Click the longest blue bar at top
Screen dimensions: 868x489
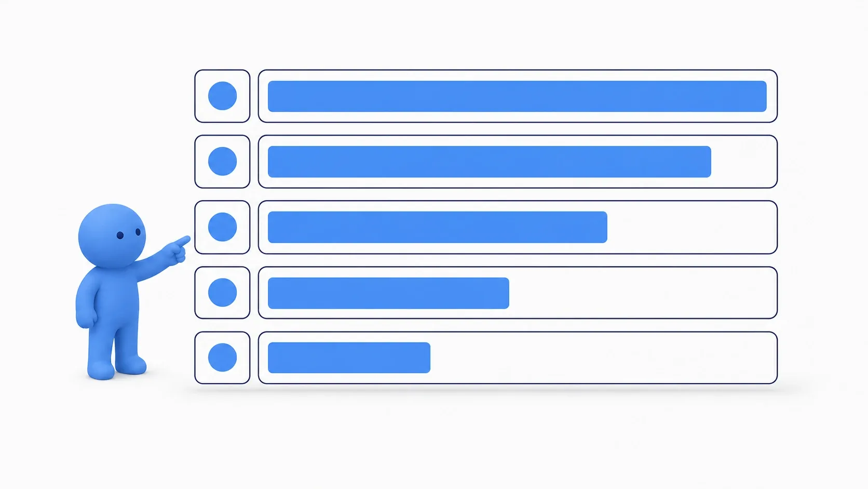(517, 96)
